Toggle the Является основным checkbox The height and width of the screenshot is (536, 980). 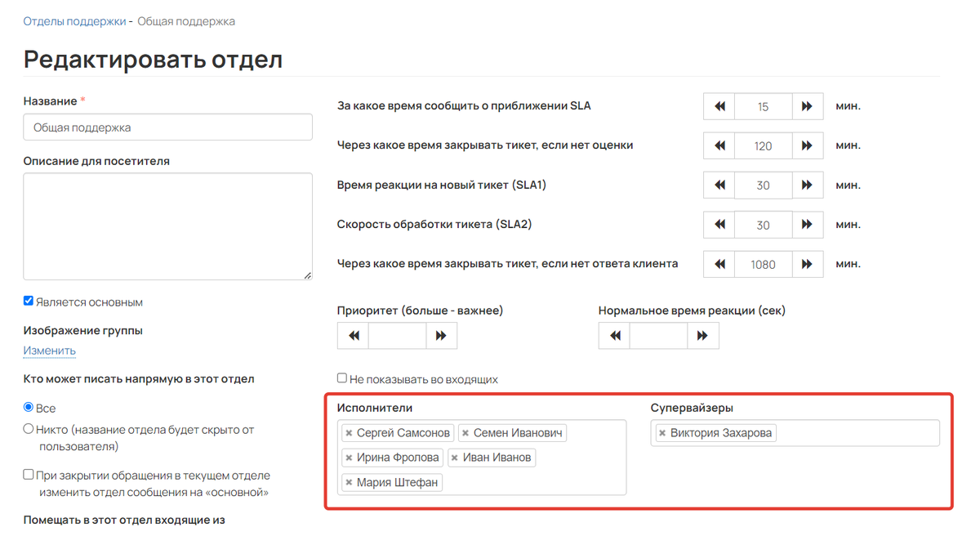(29, 301)
